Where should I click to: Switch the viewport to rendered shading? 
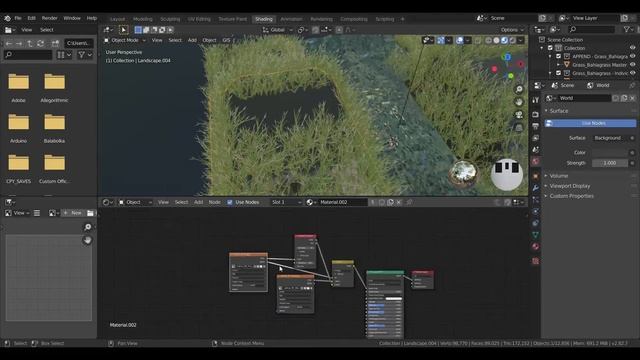[x=512, y=40]
